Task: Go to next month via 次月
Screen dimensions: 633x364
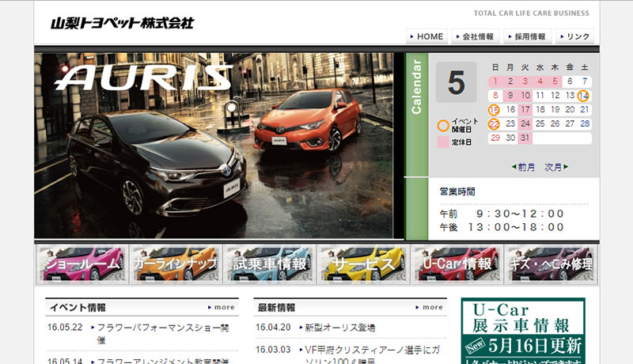Action: [x=556, y=167]
